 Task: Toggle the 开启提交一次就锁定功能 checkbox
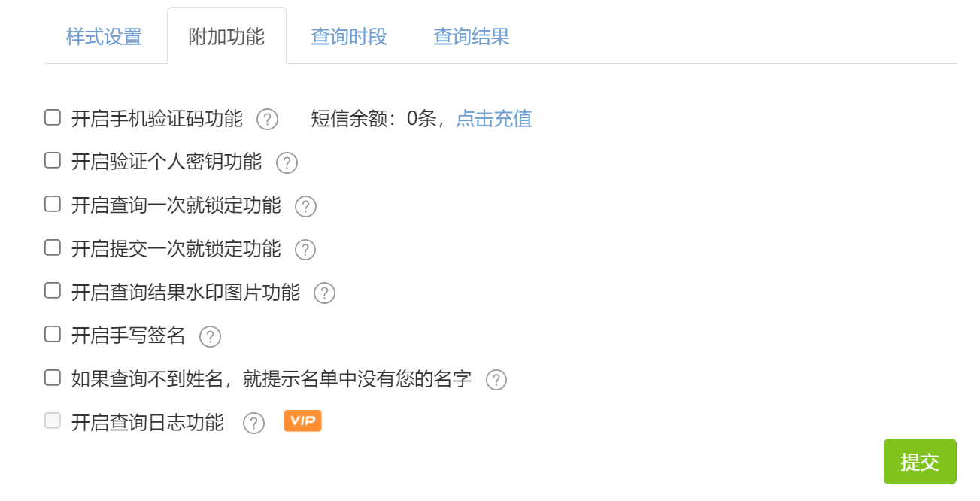click(53, 247)
